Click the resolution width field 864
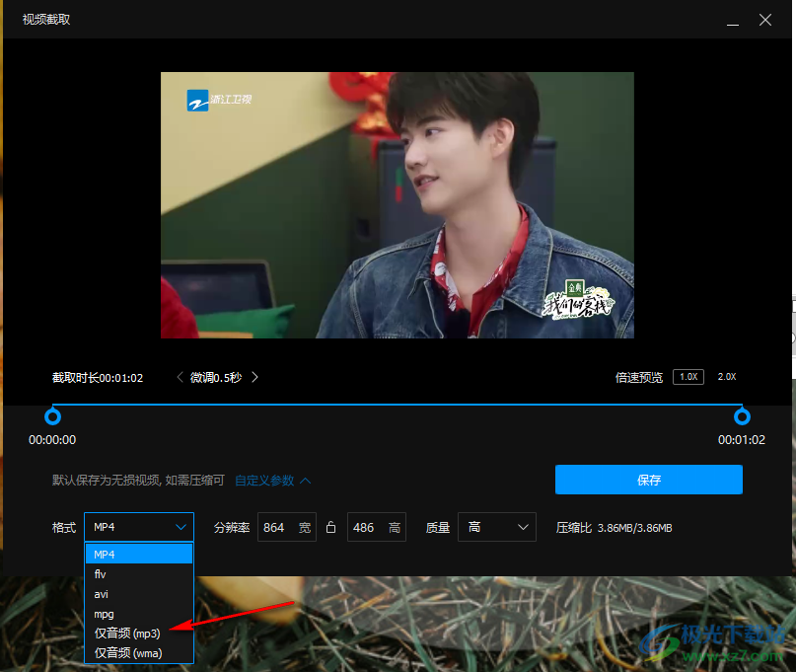This screenshot has height=672, width=796. [x=287, y=527]
